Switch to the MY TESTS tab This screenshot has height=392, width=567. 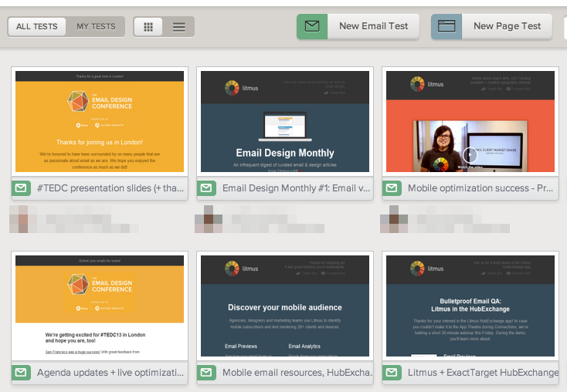tap(96, 27)
